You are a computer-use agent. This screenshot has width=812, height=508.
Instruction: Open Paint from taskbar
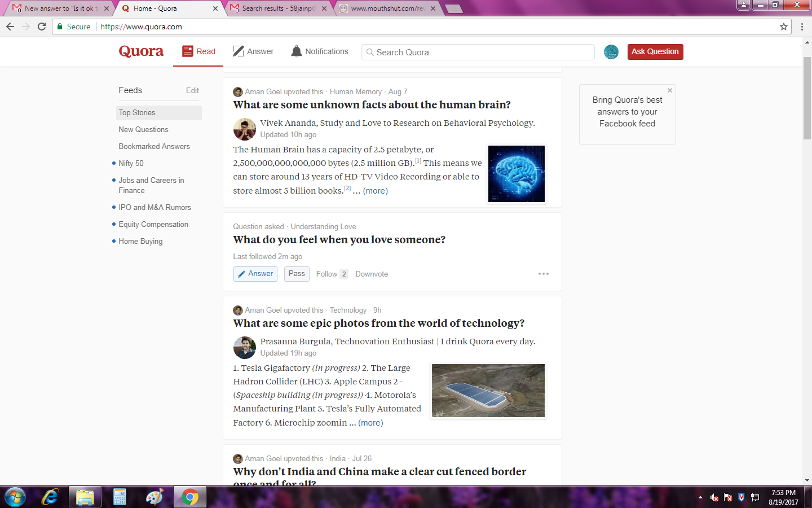click(x=155, y=497)
